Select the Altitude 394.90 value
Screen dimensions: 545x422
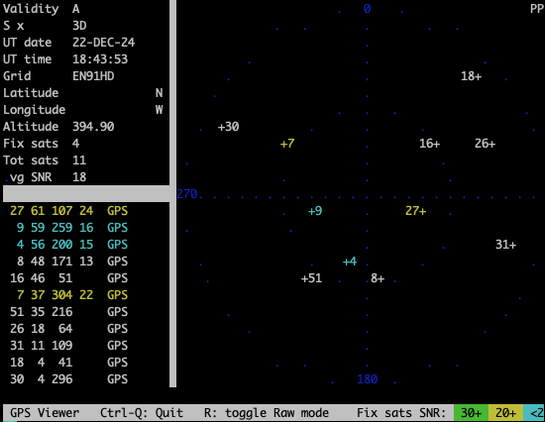tap(93, 127)
